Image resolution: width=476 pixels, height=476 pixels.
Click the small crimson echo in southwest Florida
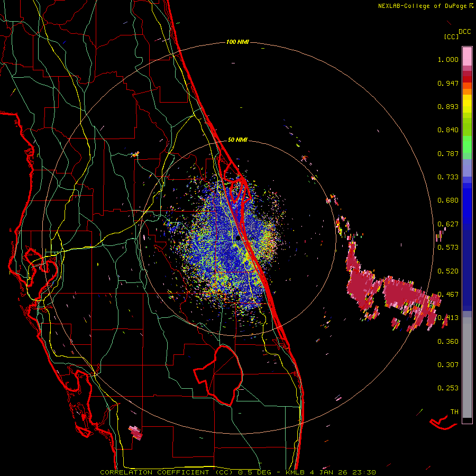click(x=135, y=433)
